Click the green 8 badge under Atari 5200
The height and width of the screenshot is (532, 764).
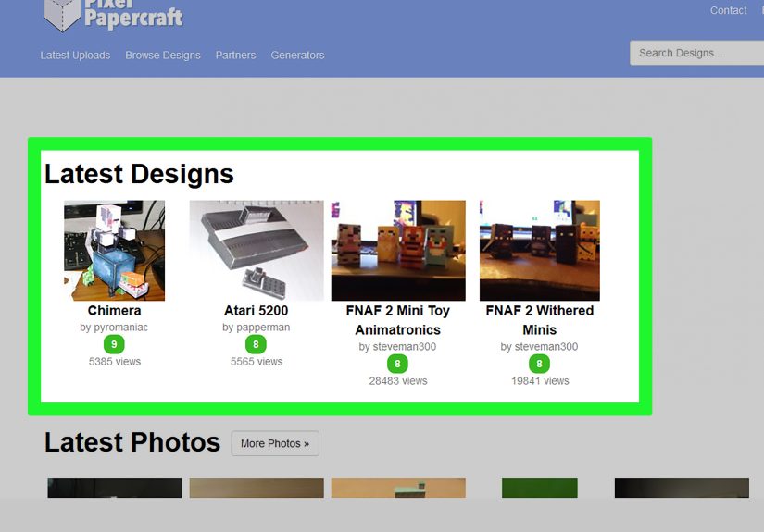click(256, 344)
